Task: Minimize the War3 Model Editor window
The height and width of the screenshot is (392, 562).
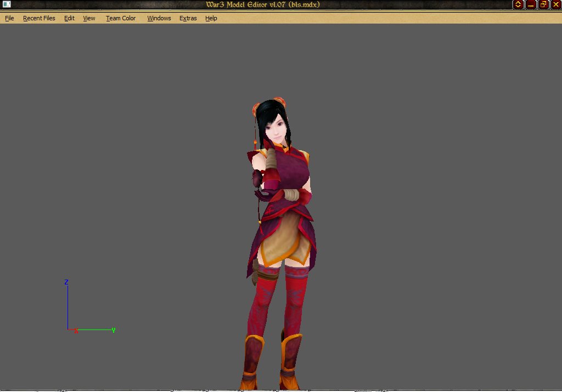Action: pos(531,4)
